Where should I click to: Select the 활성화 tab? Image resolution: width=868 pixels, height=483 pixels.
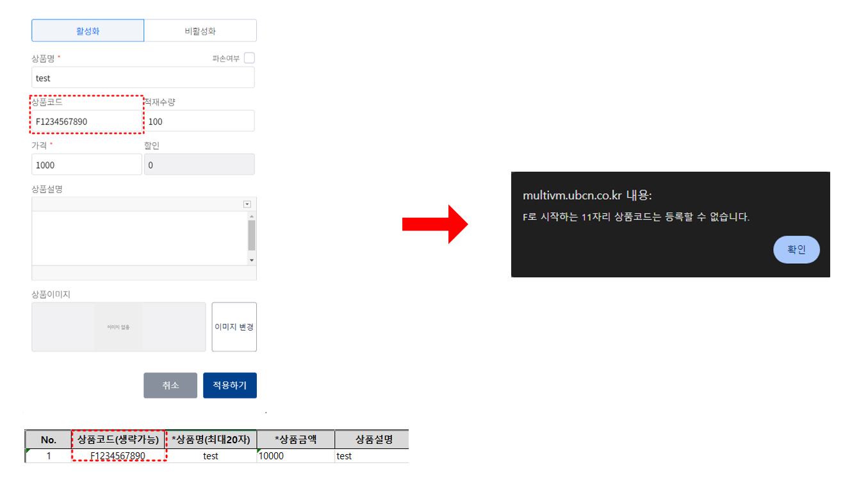[87, 30]
